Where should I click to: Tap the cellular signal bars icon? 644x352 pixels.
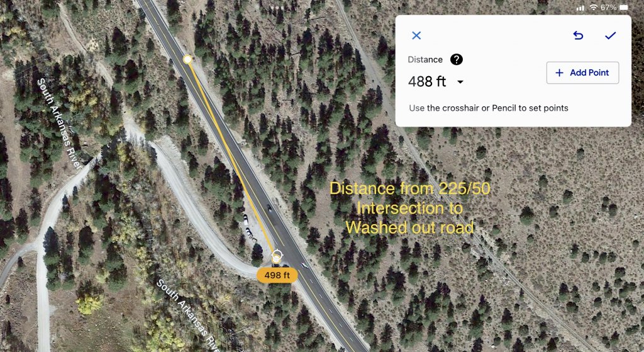[580, 8]
